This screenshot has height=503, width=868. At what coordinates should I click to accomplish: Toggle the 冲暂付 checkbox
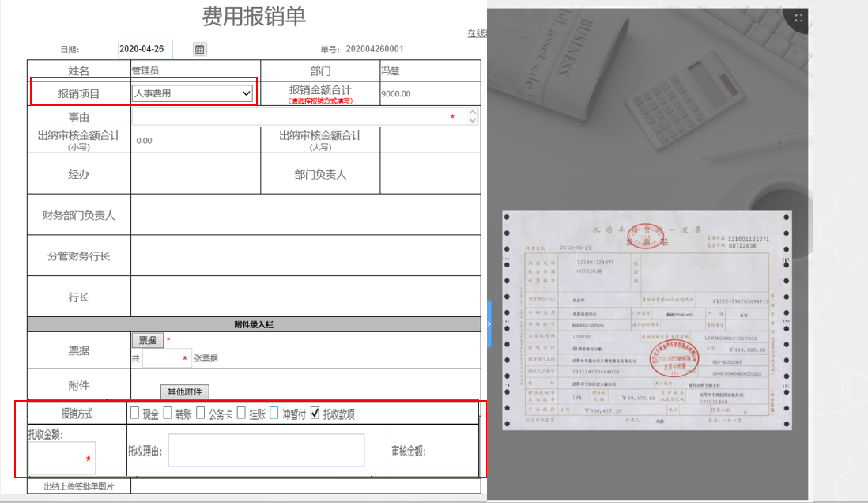274,412
